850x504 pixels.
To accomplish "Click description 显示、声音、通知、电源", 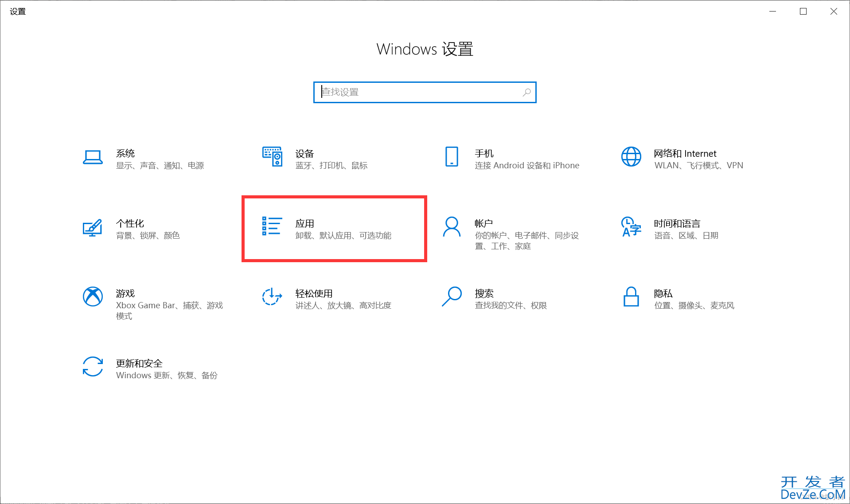I will pos(160,165).
